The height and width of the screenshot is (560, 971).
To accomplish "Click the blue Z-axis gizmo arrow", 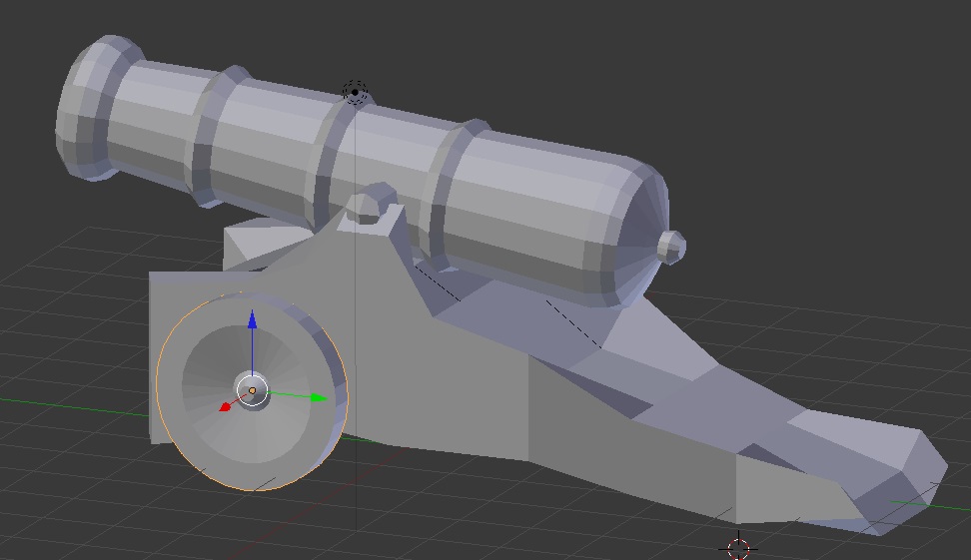I will 252,321.
